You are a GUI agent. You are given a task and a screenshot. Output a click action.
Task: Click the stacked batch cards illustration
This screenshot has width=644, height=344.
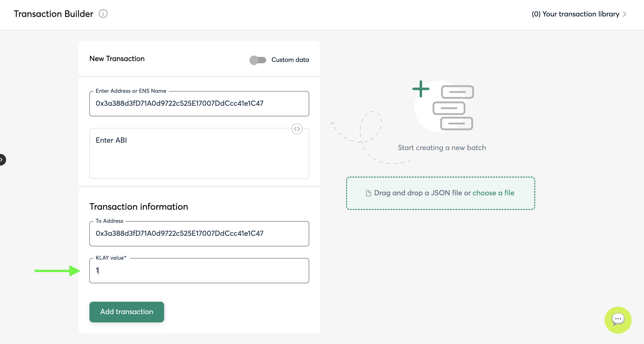point(453,108)
